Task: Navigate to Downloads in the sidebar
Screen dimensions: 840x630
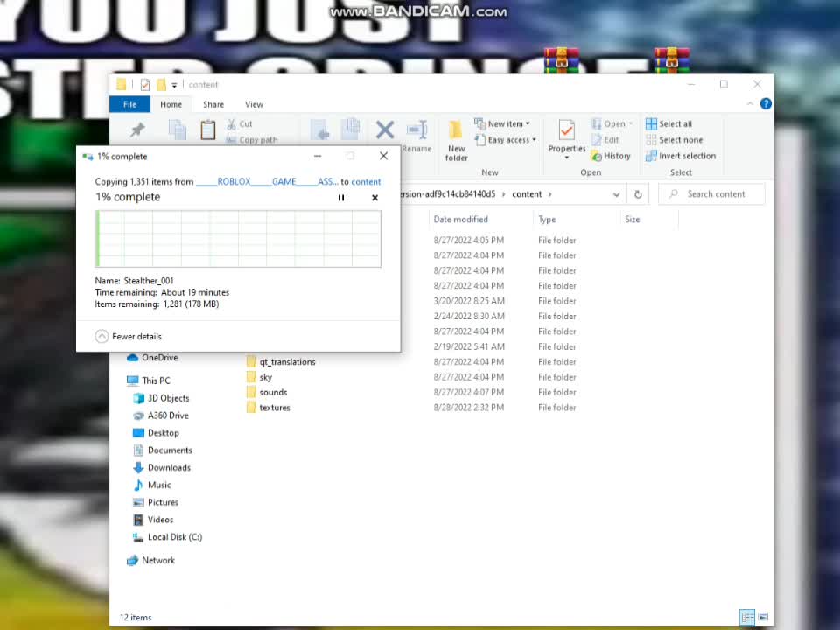Action: point(168,467)
